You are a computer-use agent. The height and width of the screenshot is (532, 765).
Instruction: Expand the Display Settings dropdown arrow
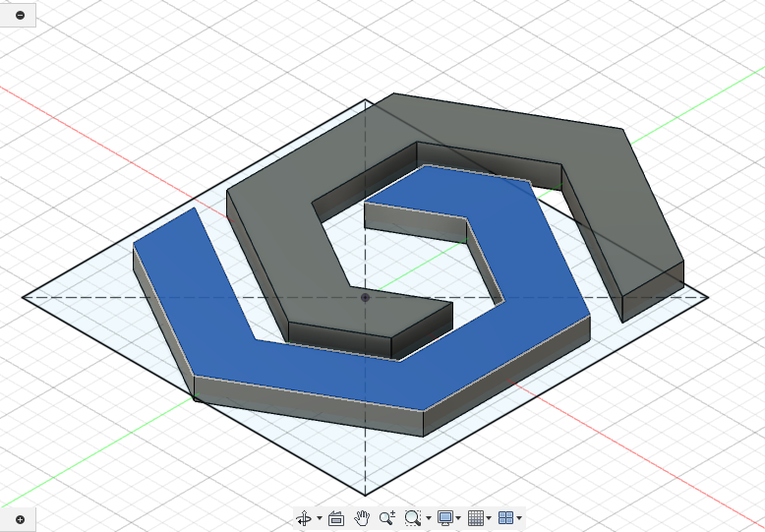click(458, 518)
